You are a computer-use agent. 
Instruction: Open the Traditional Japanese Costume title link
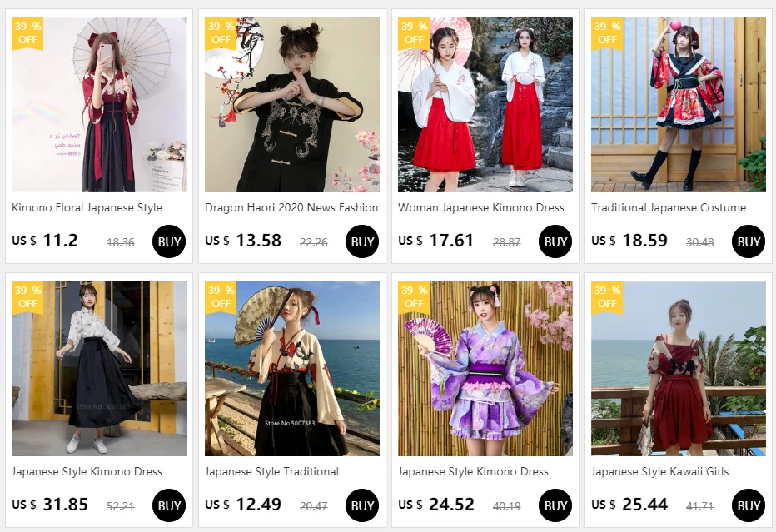click(x=669, y=208)
